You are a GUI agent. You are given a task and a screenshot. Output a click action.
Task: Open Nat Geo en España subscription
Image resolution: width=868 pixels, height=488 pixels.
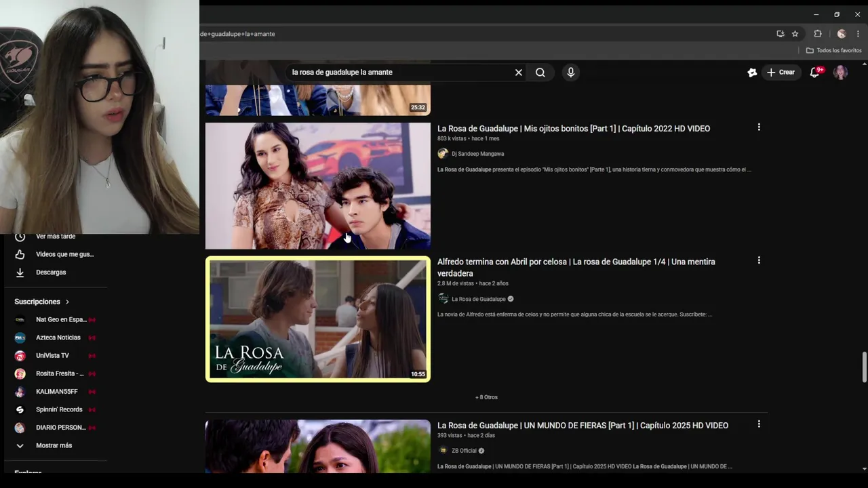click(x=54, y=320)
